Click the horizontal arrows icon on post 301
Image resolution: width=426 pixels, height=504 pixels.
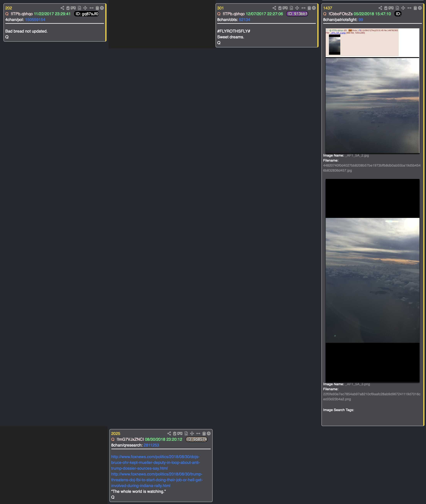(303, 8)
